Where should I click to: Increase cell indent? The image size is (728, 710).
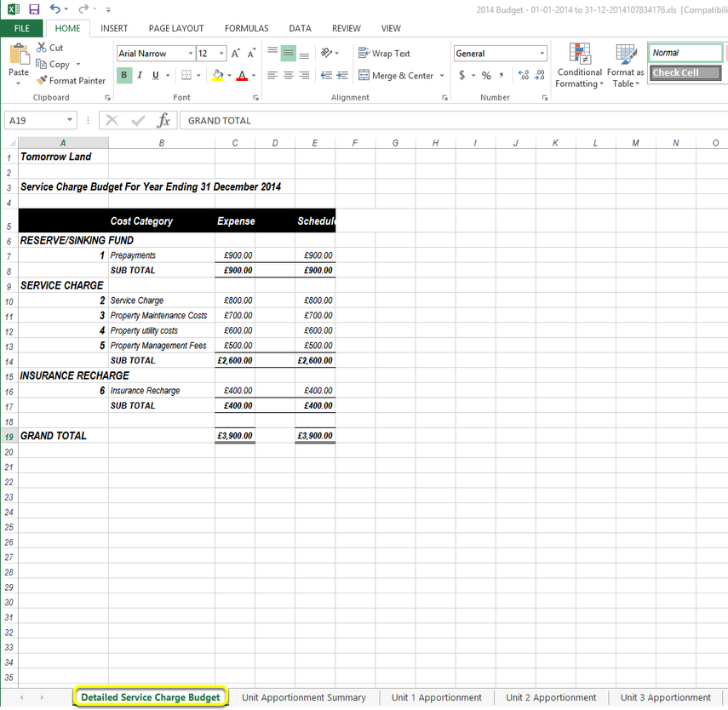coord(342,75)
